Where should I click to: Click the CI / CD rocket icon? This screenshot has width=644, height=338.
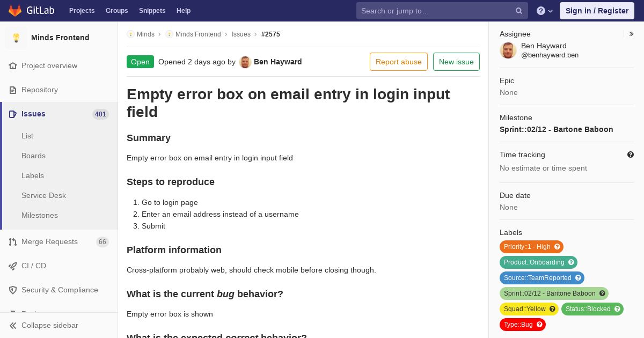tap(13, 266)
